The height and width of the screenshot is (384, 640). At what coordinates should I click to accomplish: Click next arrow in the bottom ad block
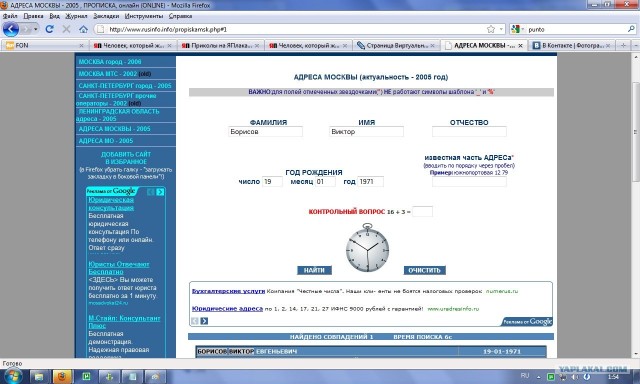[204, 321]
